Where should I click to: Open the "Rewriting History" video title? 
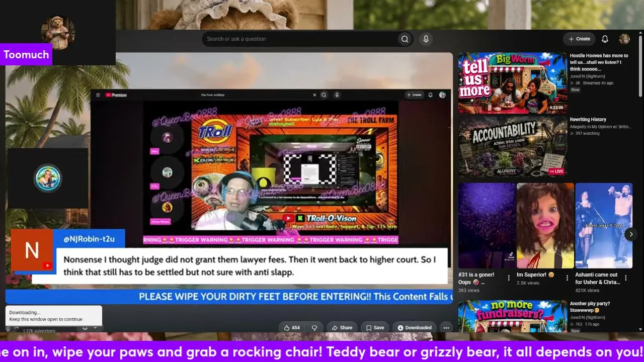pos(588,120)
